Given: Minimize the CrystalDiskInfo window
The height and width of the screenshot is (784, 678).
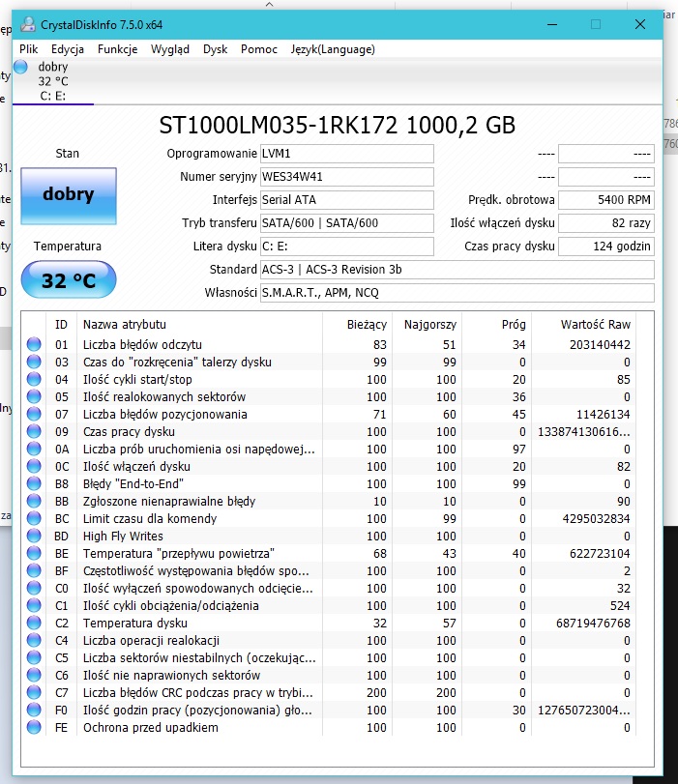Looking at the screenshot, I should [x=552, y=24].
